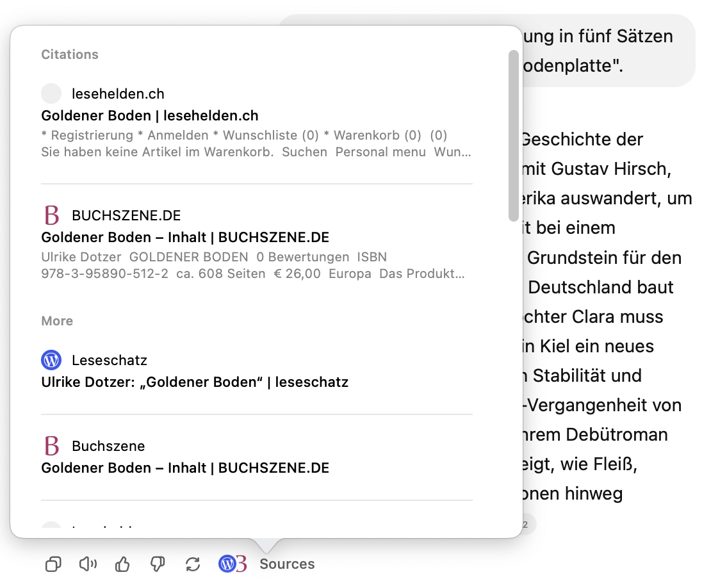The width and height of the screenshot is (711, 588).
Task: Play response aloud with speaker icon
Action: pyautogui.click(x=88, y=564)
